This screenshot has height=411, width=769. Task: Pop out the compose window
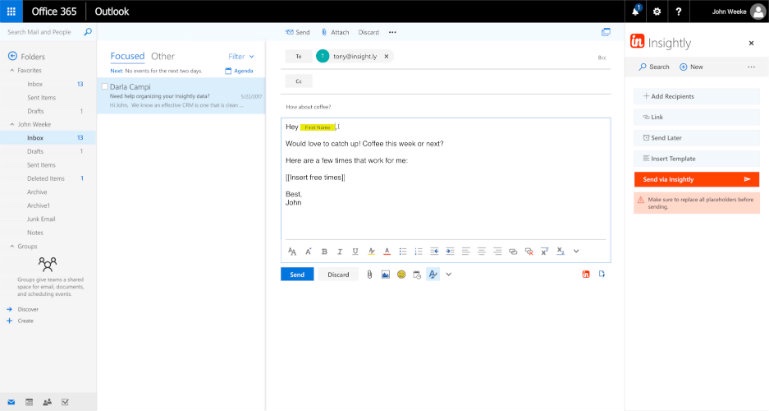coord(606,32)
